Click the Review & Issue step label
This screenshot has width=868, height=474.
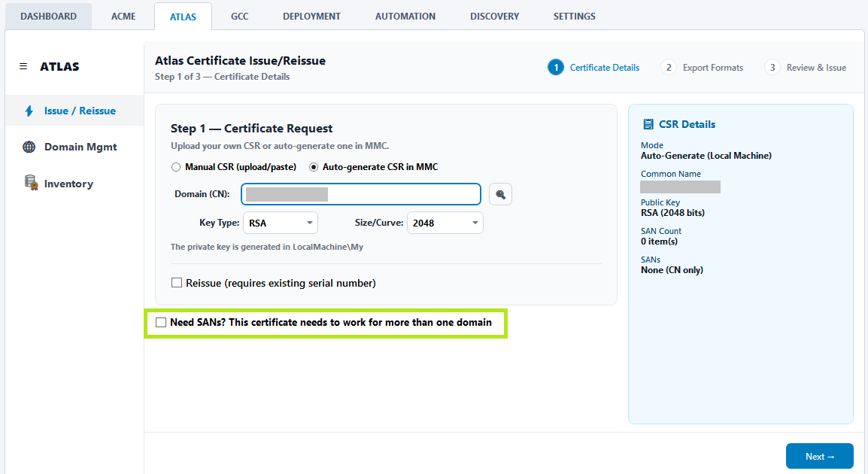pyautogui.click(x=817, y=68)
